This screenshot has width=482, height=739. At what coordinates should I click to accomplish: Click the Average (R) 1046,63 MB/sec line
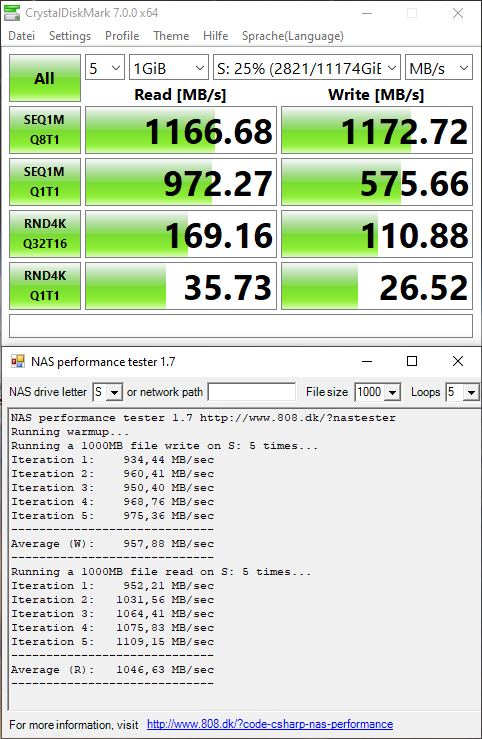point(113,670)
